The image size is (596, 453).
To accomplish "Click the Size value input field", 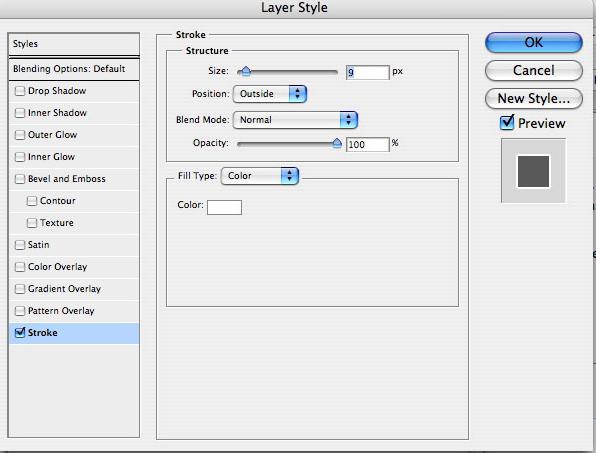I will (x=368, y=72).
